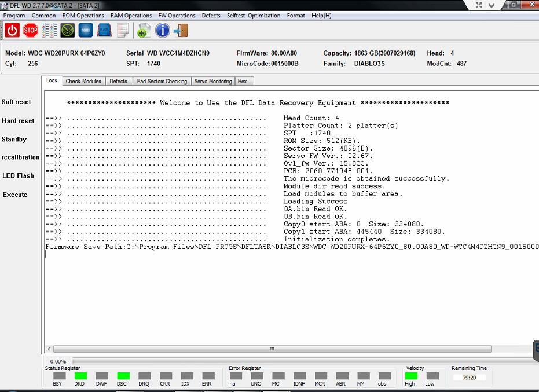
Task: Click the na error register indicator
Action: coord(236,376)
